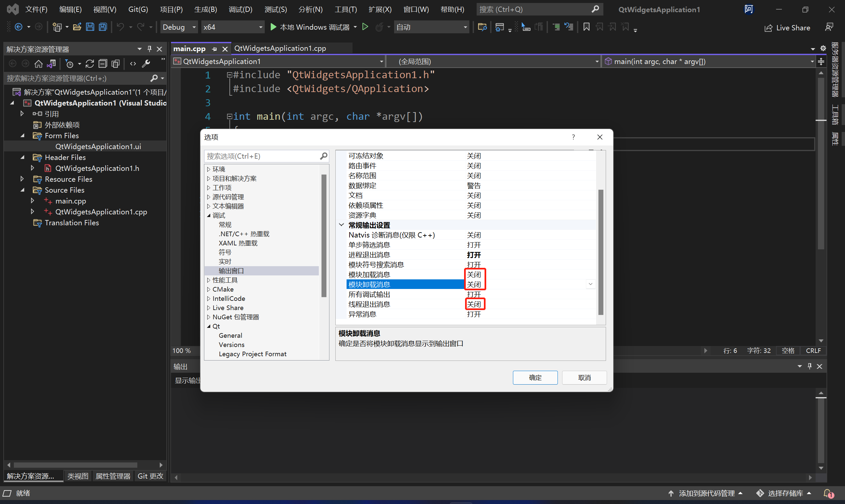Start debugging with the green play arrow

coord(273,27)
